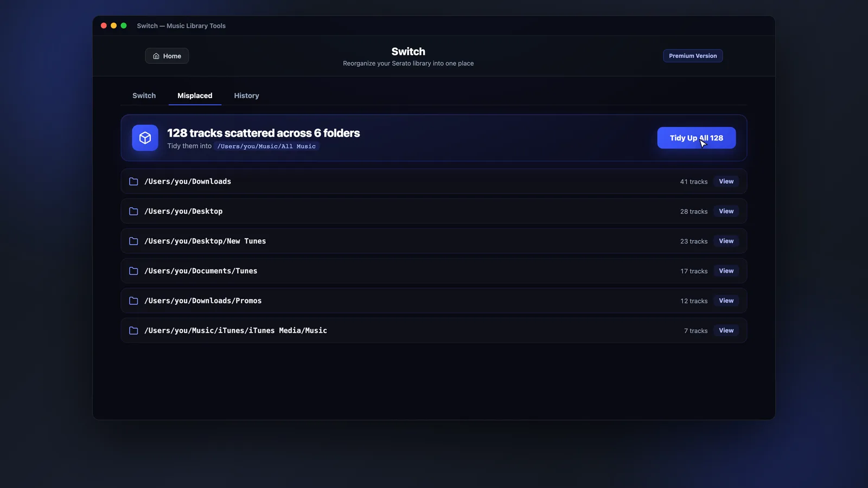Click the heading 128 tracks scattered across 6 folders
This screenshot has width=868, height=488.
click(x=264, y=133)
